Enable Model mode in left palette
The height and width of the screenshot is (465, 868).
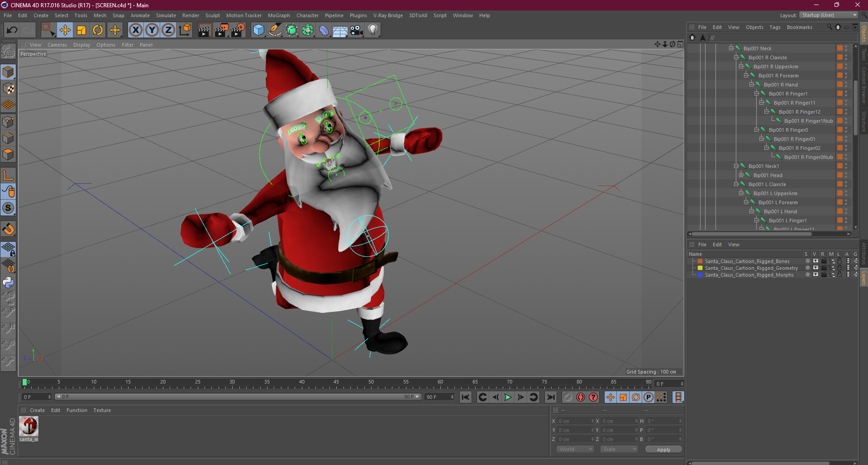tap(8, 72)
